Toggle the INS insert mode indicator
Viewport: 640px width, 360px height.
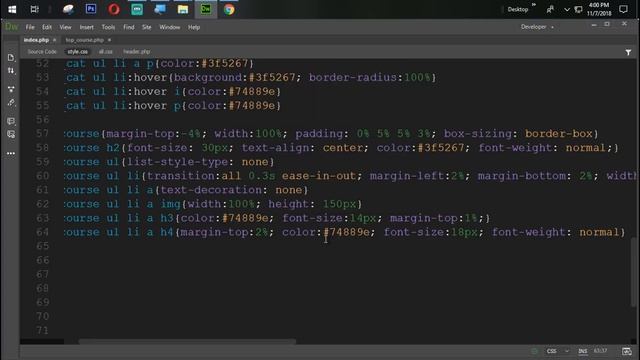pyautogui.click(x=582, y=351)
